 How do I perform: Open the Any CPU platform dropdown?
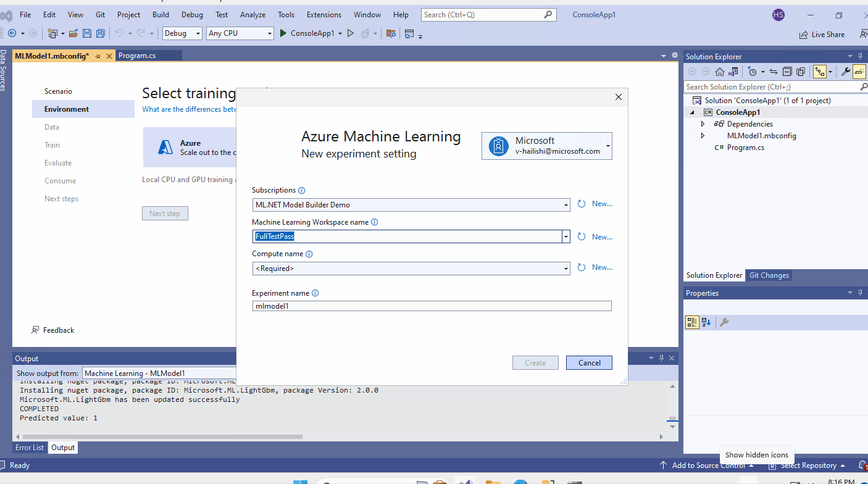click(x=240, y=33)
